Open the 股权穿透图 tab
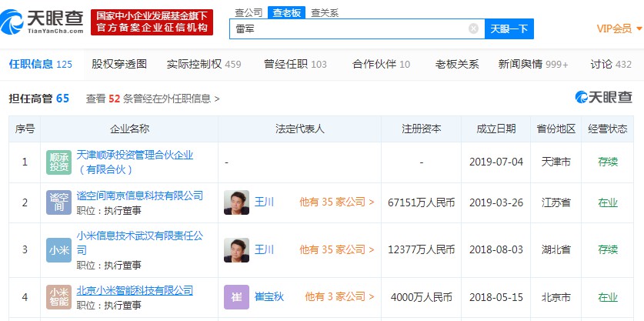Image resolution: width=644 pixels, height=321 pixels. coord(119,64)
